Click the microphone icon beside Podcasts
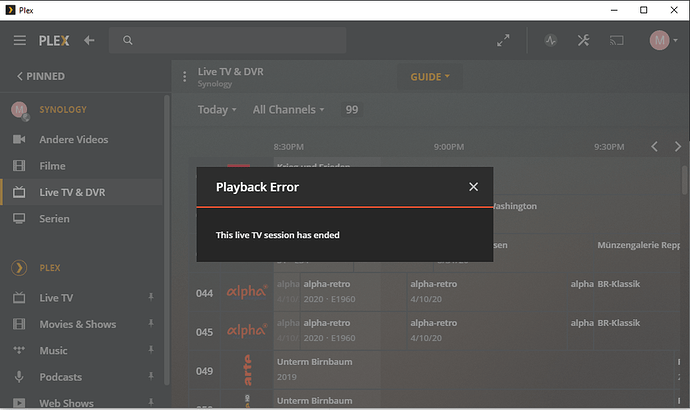The height and width of the screenshot is (410, 690). click(x=19, y=377)
